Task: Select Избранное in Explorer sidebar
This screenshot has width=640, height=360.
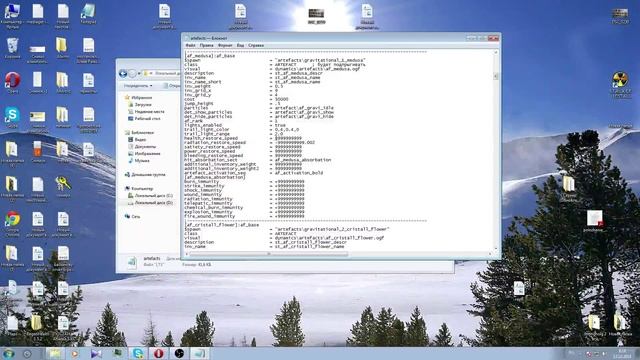Action: pyautogui.click(x=138, y=98)
